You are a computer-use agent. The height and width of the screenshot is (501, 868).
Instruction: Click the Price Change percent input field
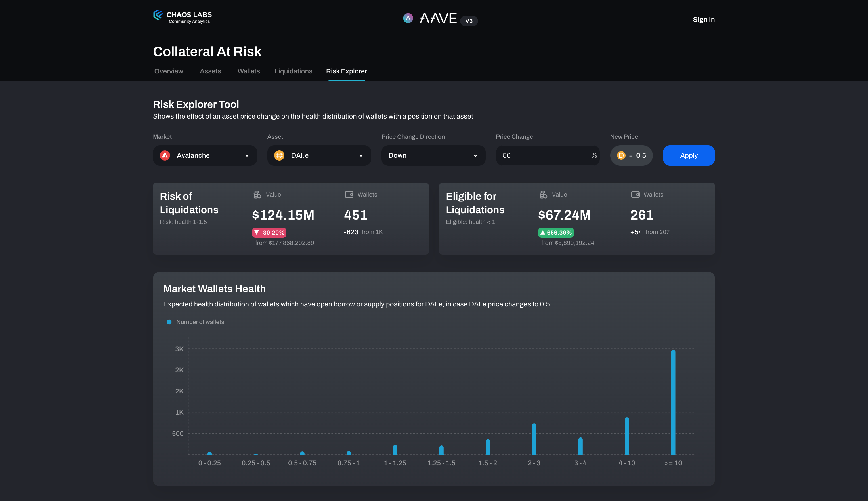point(544,155)
